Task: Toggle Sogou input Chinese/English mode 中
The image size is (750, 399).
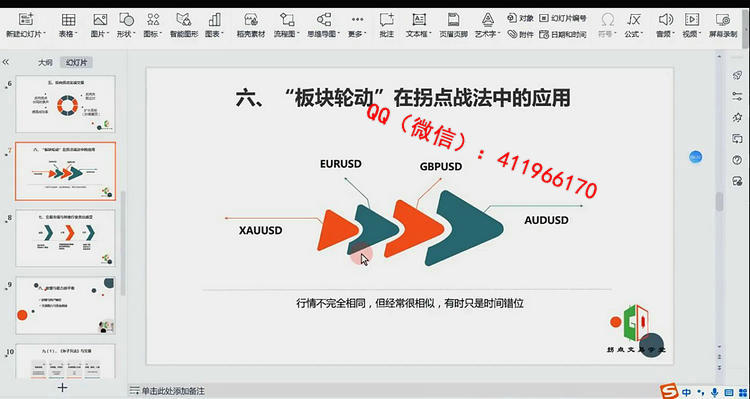Action: pyautogui.click(x=687, y=392)
